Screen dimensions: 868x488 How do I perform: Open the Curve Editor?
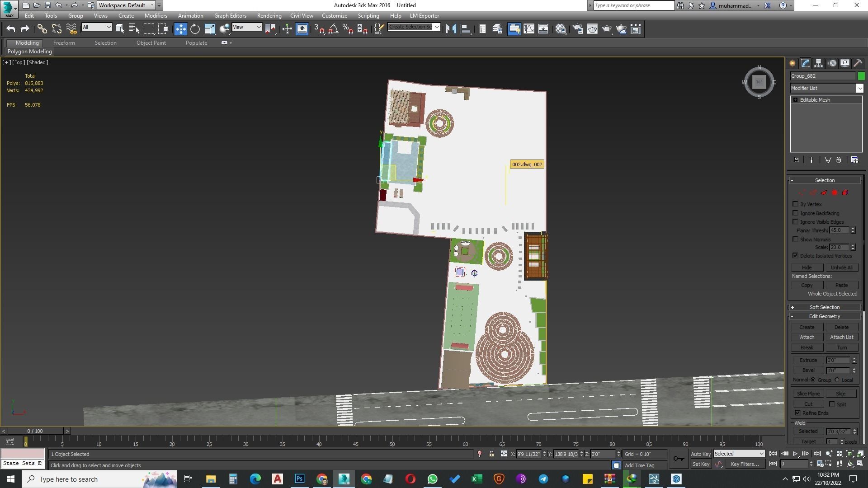pyautogui.click(x=528, y=29)
